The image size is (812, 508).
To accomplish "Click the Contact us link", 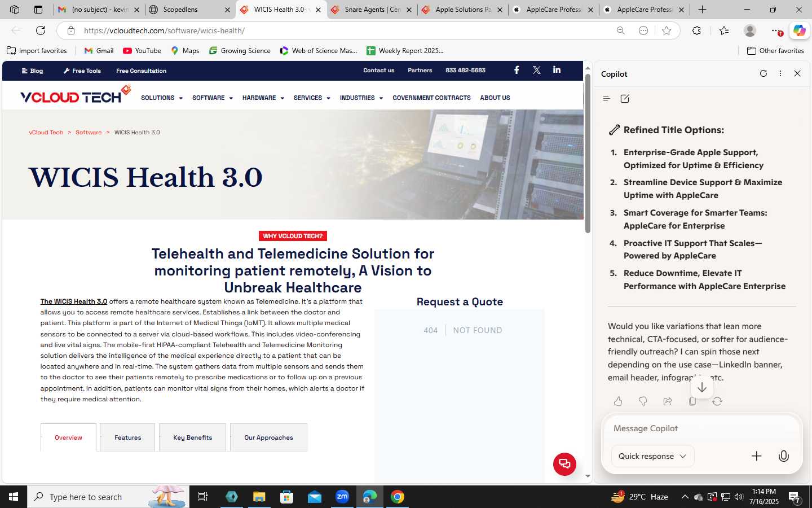I will [x=379, y=70].
